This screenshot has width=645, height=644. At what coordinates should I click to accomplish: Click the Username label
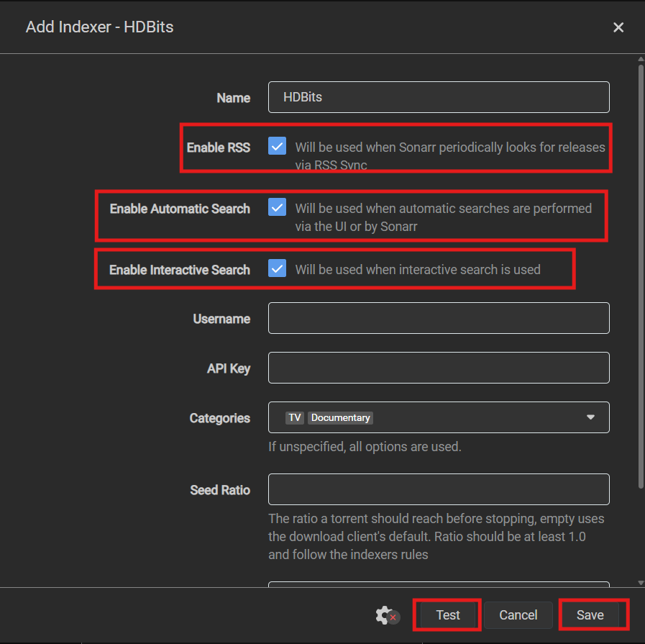tap(221, 319)
